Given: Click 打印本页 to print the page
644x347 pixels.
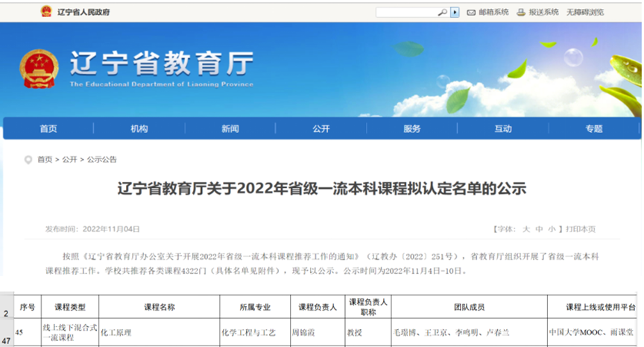Looking at the screenshot, I should (x=581, y=229).
